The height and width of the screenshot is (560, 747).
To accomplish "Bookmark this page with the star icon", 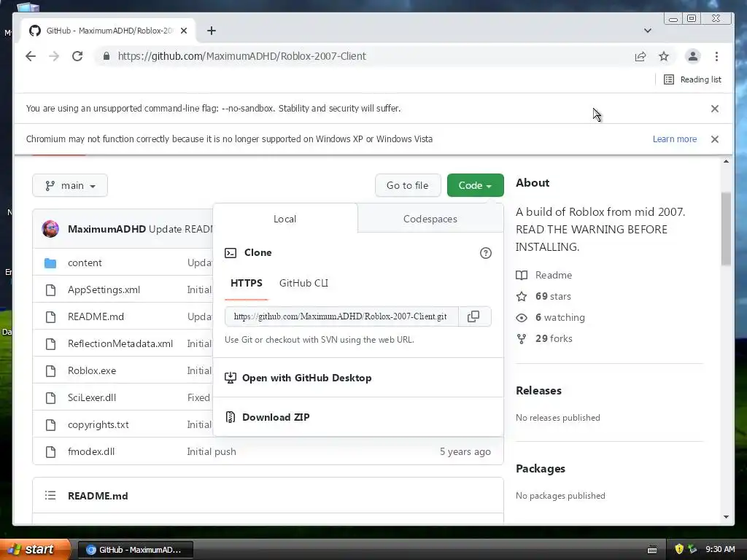I will tap(664, 56).
